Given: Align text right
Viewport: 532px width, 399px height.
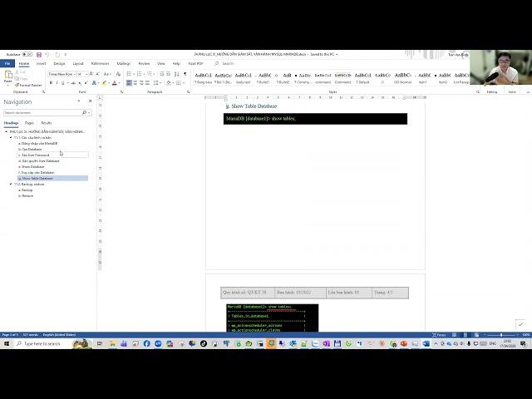Looking at the screenshot, I should (141, 83).
